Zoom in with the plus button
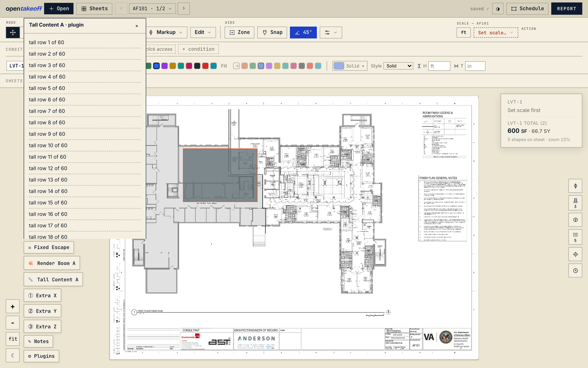The height and width of the screenshot is (368, 588). [x=13, y=306]
